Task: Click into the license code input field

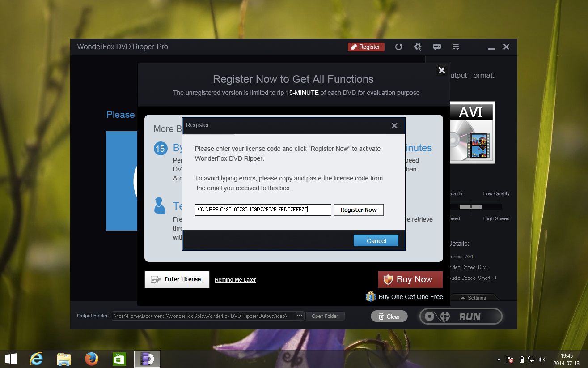Action: pos(263,210)
